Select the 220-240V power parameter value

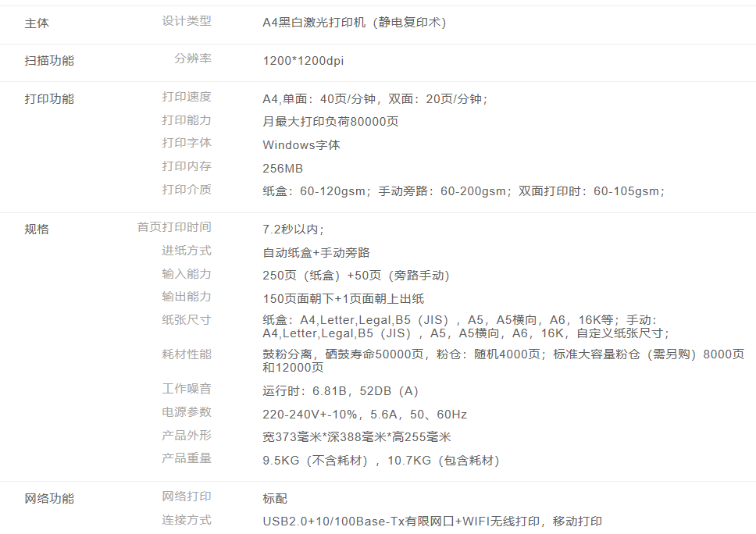click(x=365, y=415)
